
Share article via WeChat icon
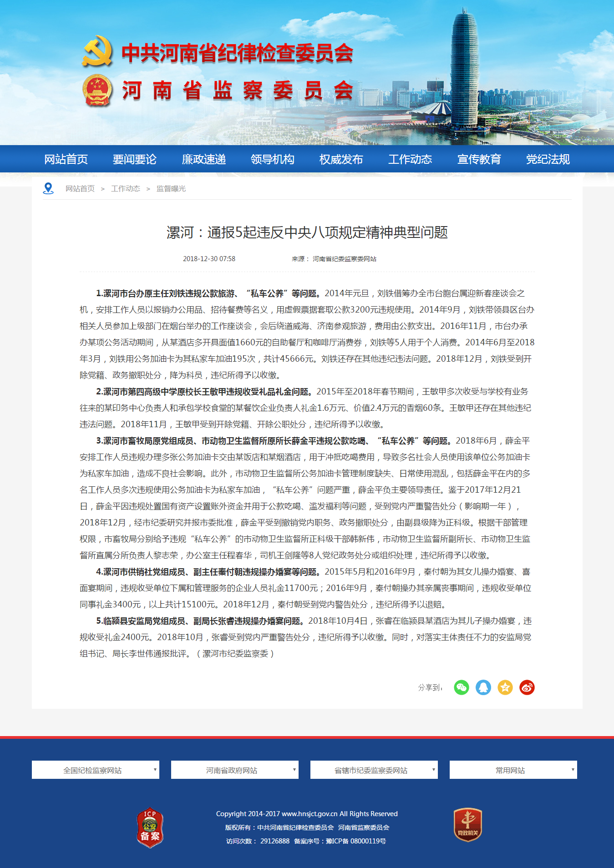coord(462,687)
